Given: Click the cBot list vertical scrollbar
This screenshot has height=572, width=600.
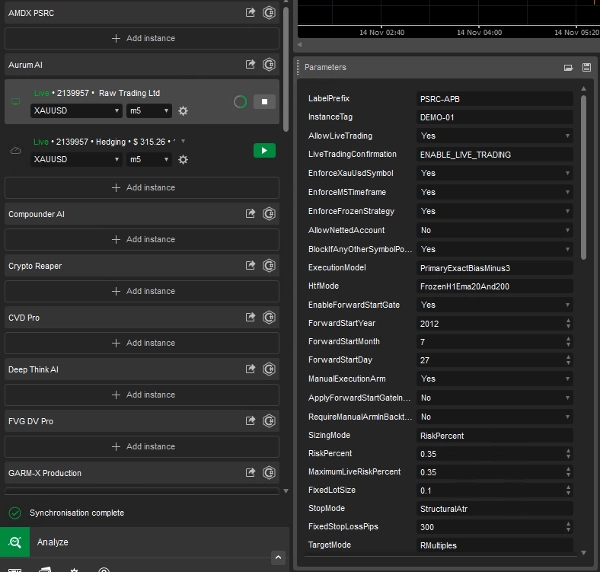Looking at the screenshot, I should [x=285, y=69].
